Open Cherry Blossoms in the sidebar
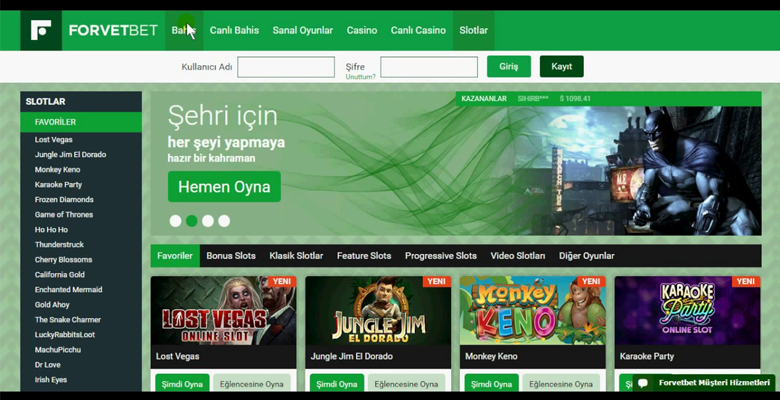Viewport: 780px width, 400px height. coord(63,259)
